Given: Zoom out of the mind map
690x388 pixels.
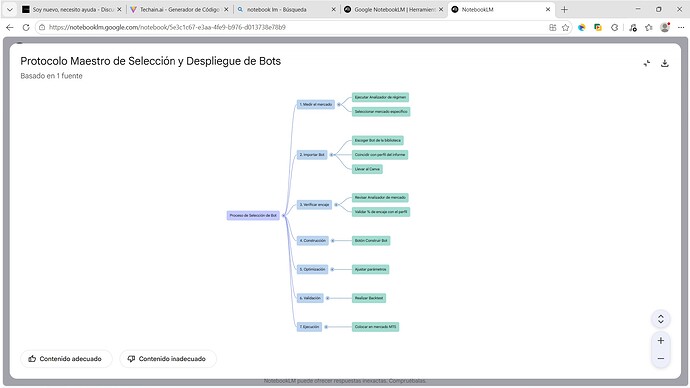Looking at the screenshot, I should (x=661, y=359).
